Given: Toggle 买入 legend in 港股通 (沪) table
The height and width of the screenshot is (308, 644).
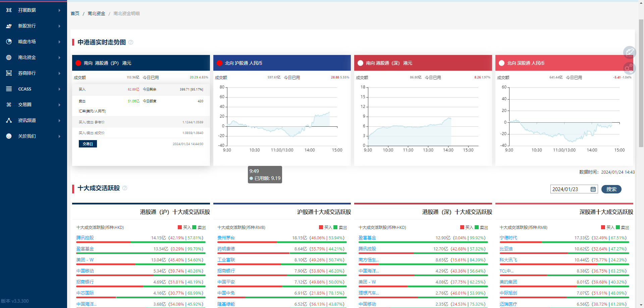Looking at the screenshot, I should (184, 227).
